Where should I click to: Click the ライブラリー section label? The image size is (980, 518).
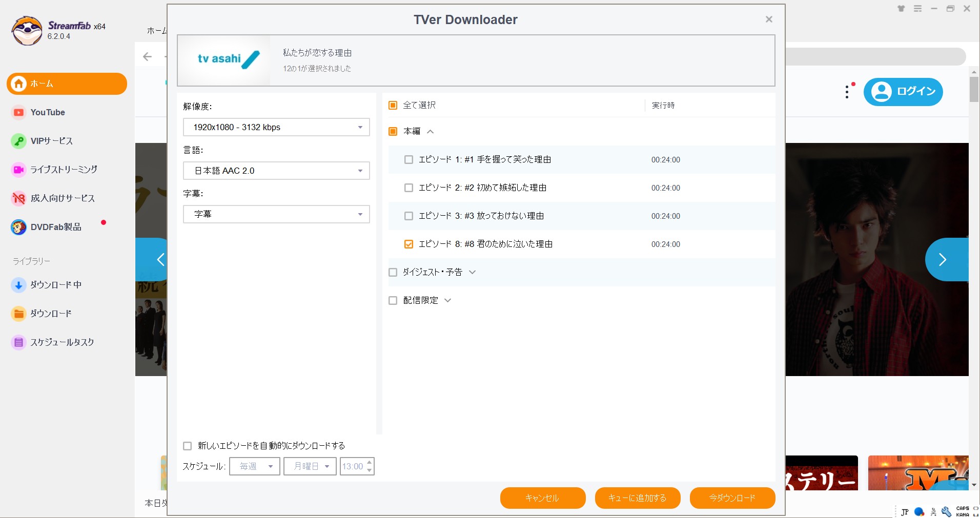coord(31,261)
